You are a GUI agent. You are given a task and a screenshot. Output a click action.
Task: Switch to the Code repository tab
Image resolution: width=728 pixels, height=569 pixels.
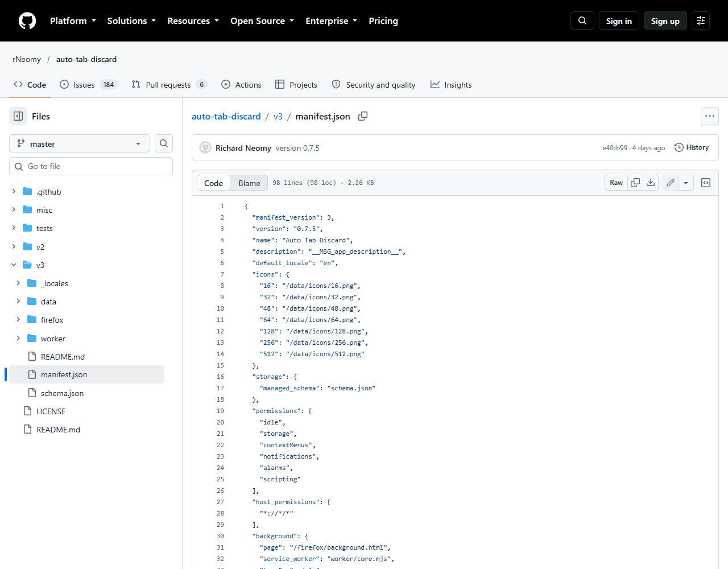pyautogui.click(x=30, y=85)
